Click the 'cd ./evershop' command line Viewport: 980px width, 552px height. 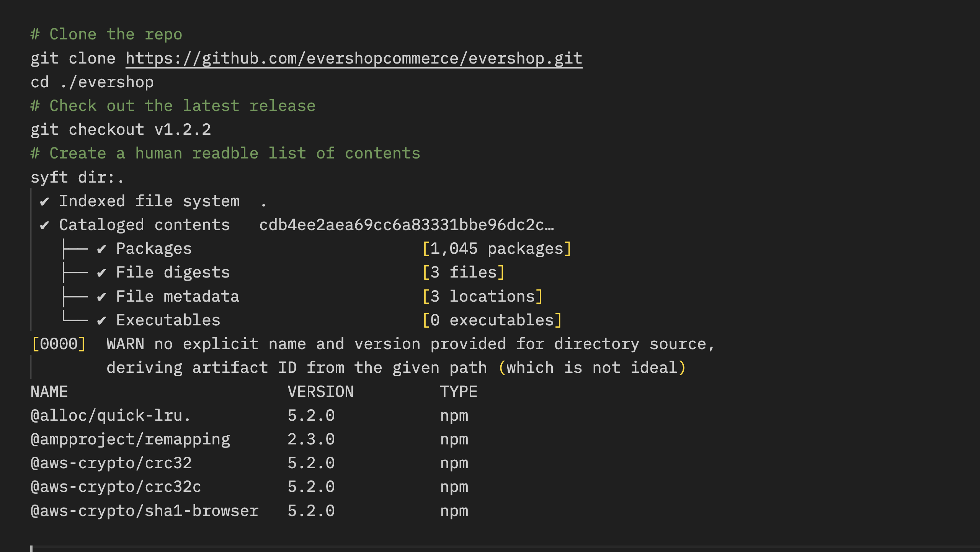pyautogui.click(x=92, y=82)
